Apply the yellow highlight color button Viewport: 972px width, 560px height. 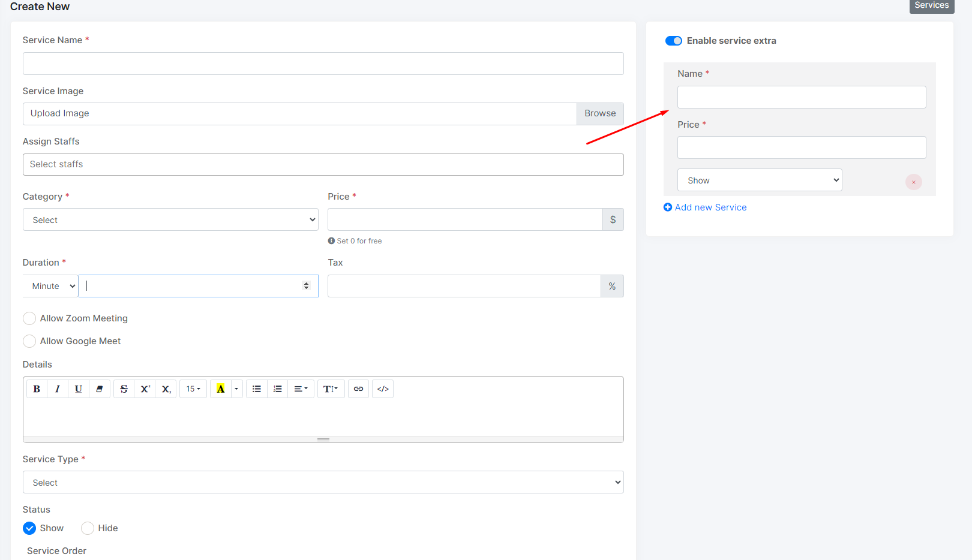[220, 389]
